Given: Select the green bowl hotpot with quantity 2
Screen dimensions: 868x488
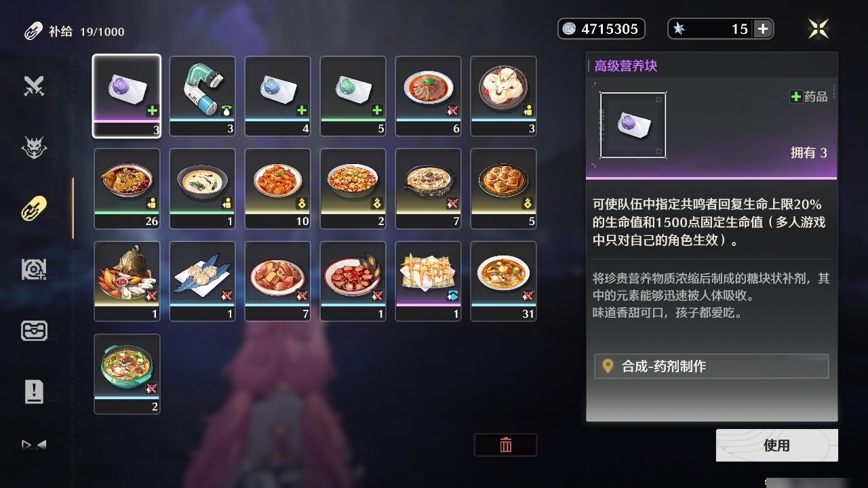Looking at the screenshot, I should pos(127,373).
